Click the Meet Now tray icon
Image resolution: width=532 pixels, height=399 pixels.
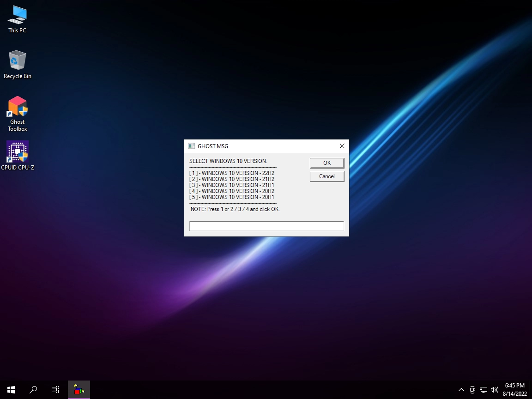point(472,390)
